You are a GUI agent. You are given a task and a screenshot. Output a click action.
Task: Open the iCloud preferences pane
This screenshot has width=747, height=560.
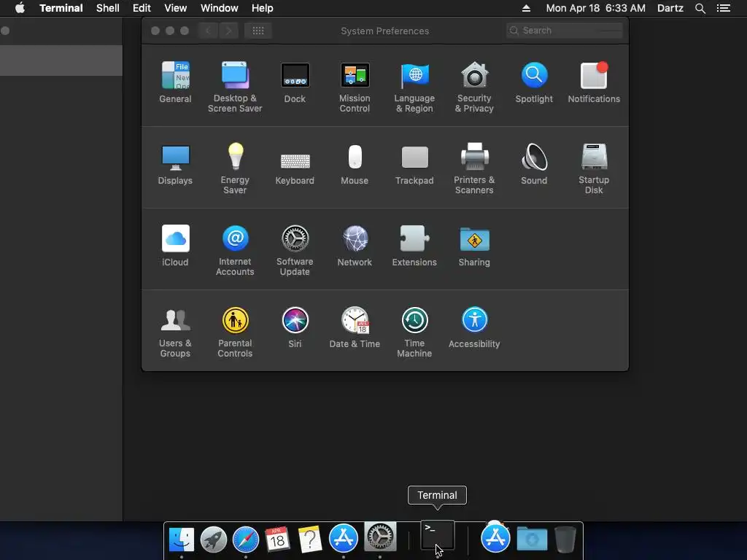point(175,246)
